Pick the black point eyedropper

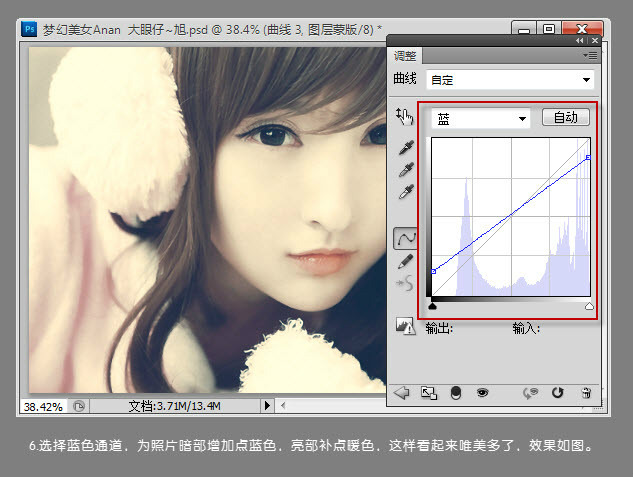pos(405,148)
